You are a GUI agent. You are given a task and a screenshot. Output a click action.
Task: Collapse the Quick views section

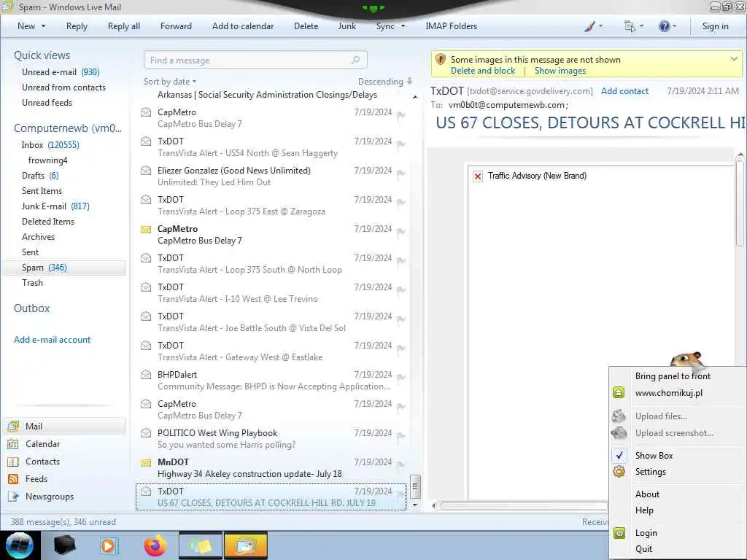coord(42,55)
